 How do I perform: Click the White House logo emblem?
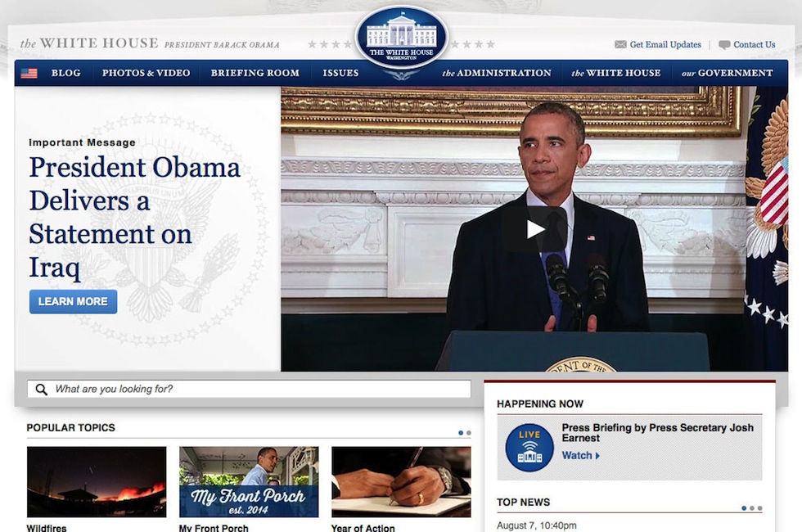click(402, 37)
